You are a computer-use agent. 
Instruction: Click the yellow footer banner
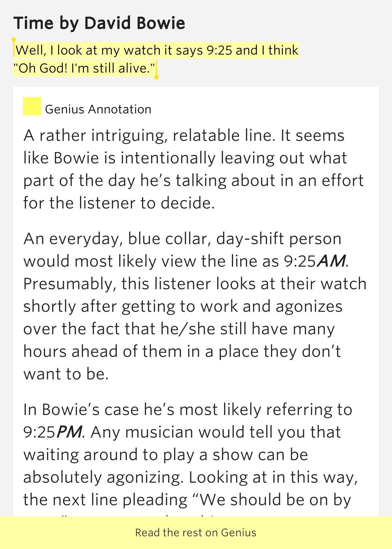click(196, 533)
